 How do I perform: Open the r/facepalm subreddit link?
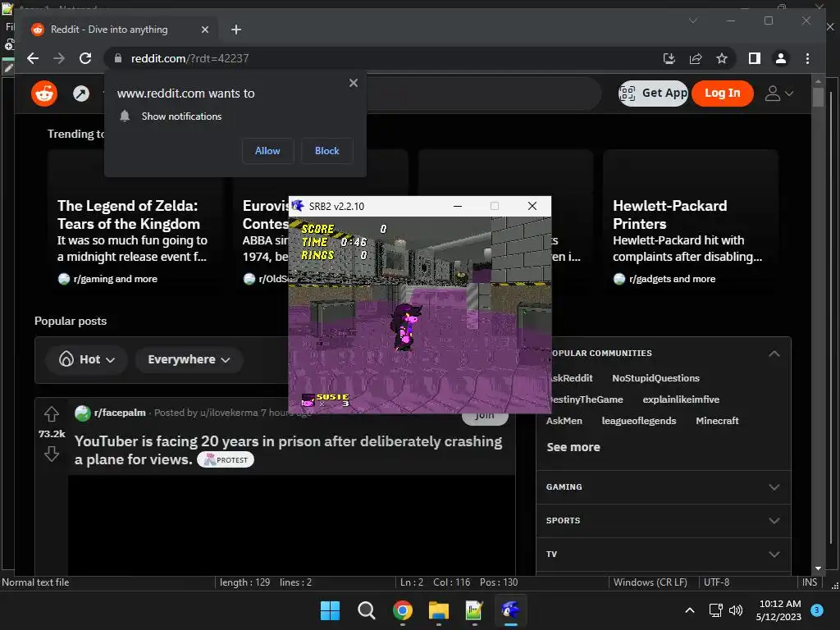pos(120,413)
